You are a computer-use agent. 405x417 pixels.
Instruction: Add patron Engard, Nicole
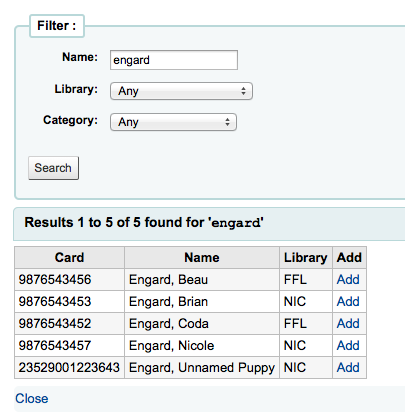[x=348, y=346]
